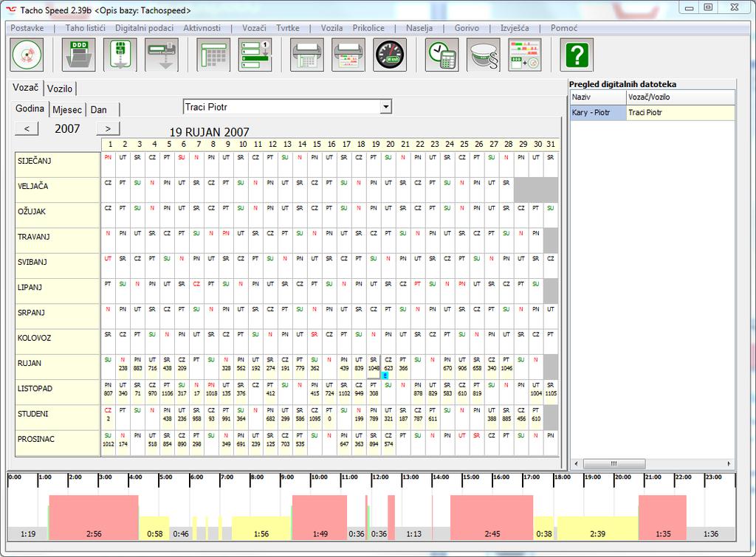Switch to the Vozilo tab

coord(60,89)
